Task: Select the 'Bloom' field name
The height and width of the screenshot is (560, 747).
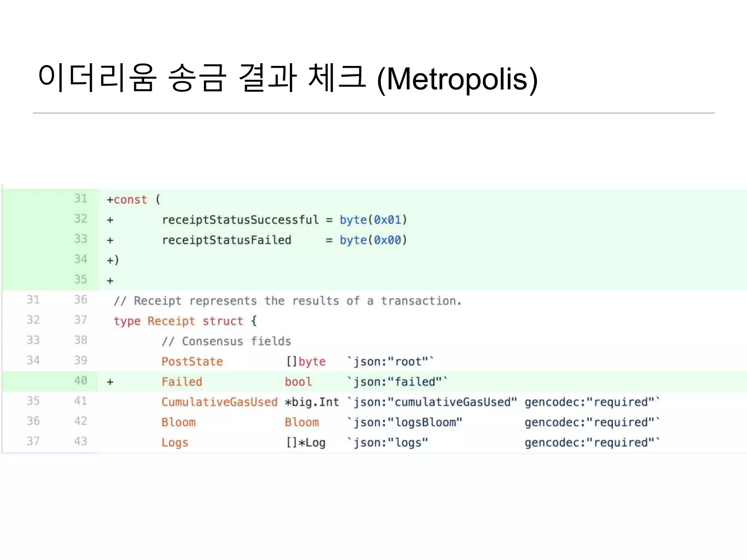Action: coord(179,422)
